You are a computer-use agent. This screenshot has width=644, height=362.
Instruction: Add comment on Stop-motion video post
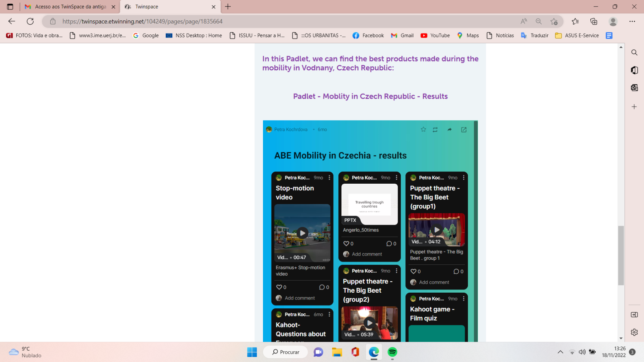pyautogui.click(x=300, y=298)
